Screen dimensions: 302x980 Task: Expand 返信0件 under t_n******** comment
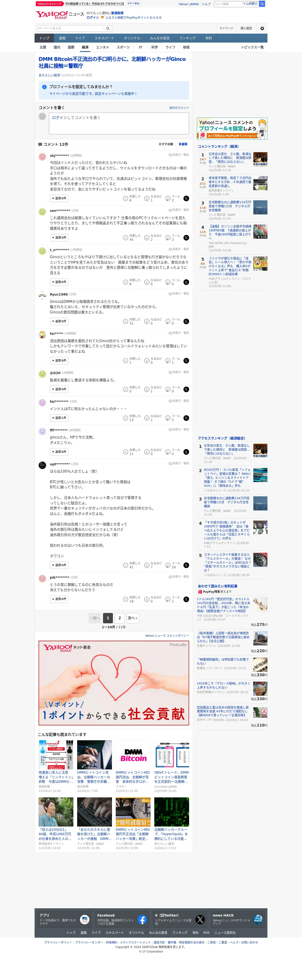coord(59,282)
